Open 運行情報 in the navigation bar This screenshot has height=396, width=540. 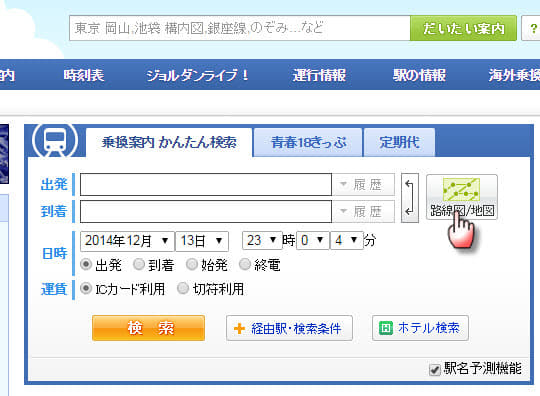[319, 75]
